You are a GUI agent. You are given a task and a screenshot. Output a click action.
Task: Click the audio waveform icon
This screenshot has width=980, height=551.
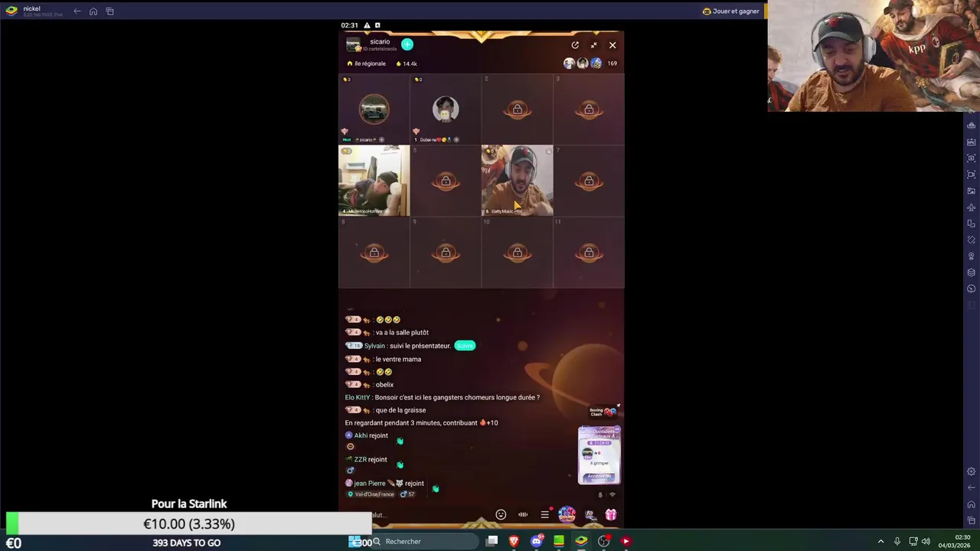pos(523,515)
